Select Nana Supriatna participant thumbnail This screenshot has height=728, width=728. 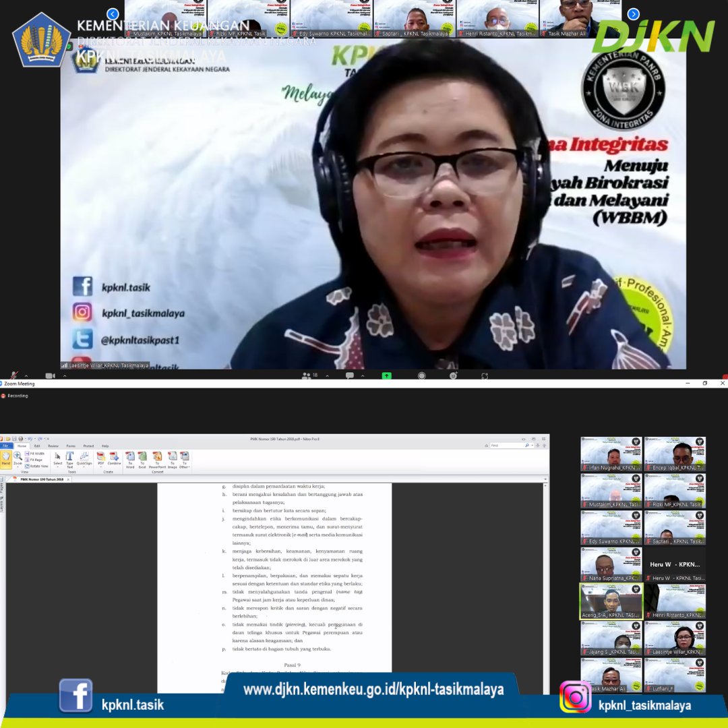pos(611,564)
